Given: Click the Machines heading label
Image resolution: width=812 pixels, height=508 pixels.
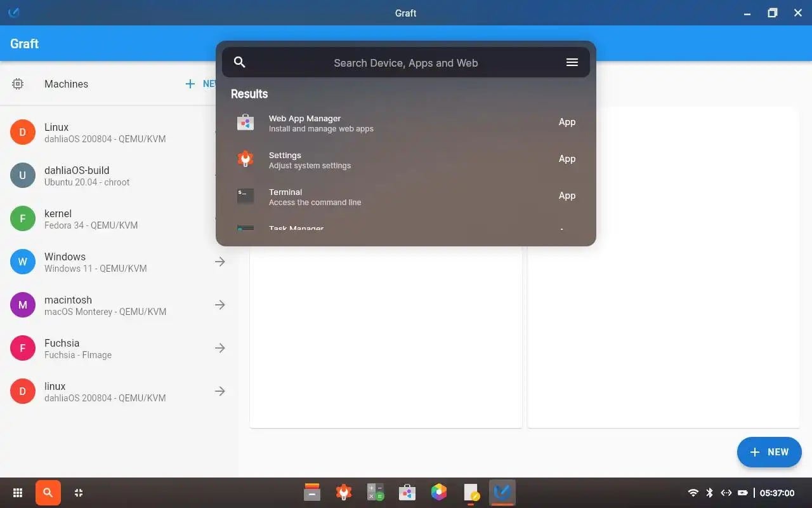Looking at the screenshot, I should point(66,84).
